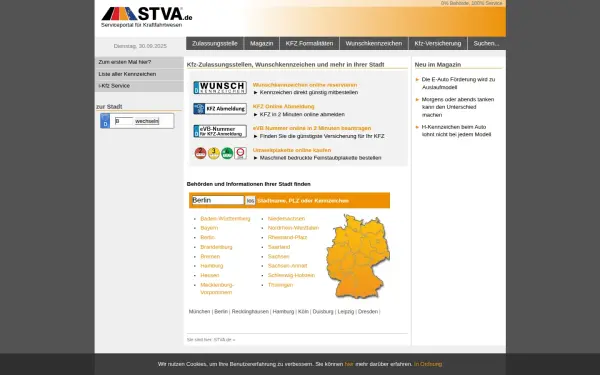Select Baden-Württemberg state link
The width and height of the screenshot is (600, 375).
pyautogui.click(x=225, y=218)
